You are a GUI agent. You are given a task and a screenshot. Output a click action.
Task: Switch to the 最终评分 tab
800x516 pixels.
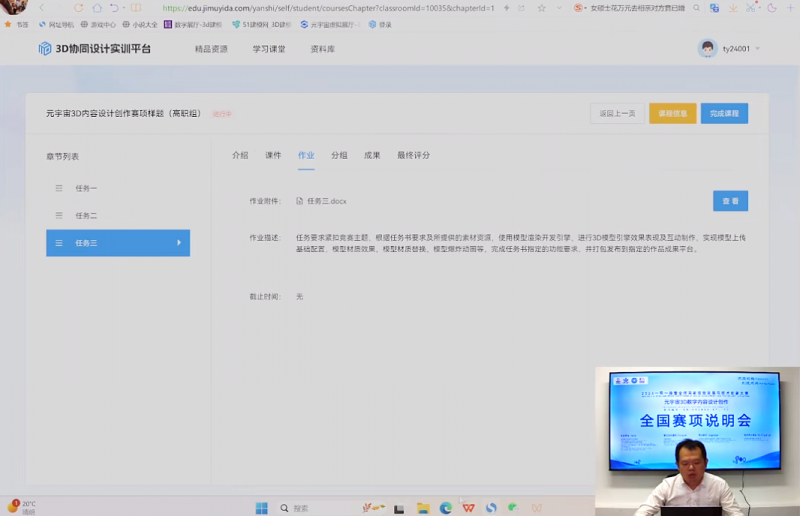pyautogui.click(x=413, y=156)
